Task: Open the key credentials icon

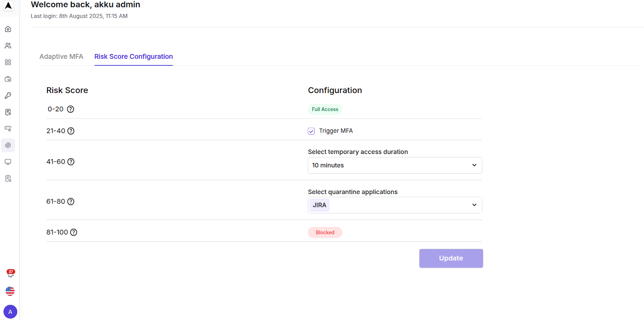Action: (x=8, y=96)
